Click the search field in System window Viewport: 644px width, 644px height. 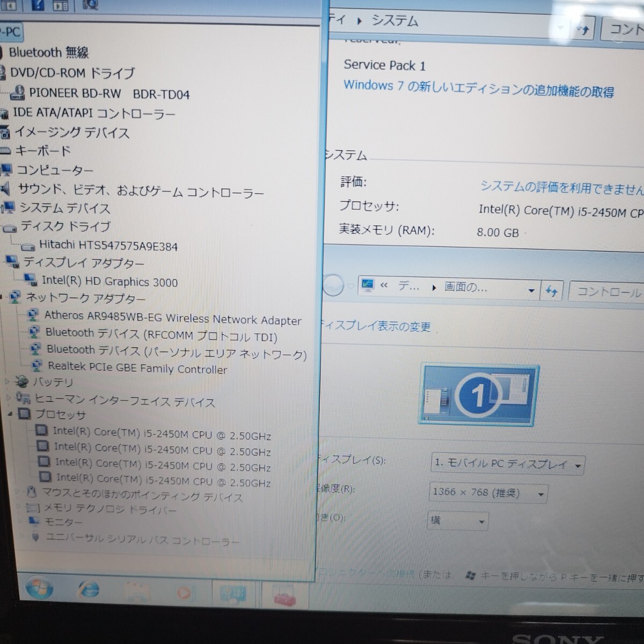(623, 29)
